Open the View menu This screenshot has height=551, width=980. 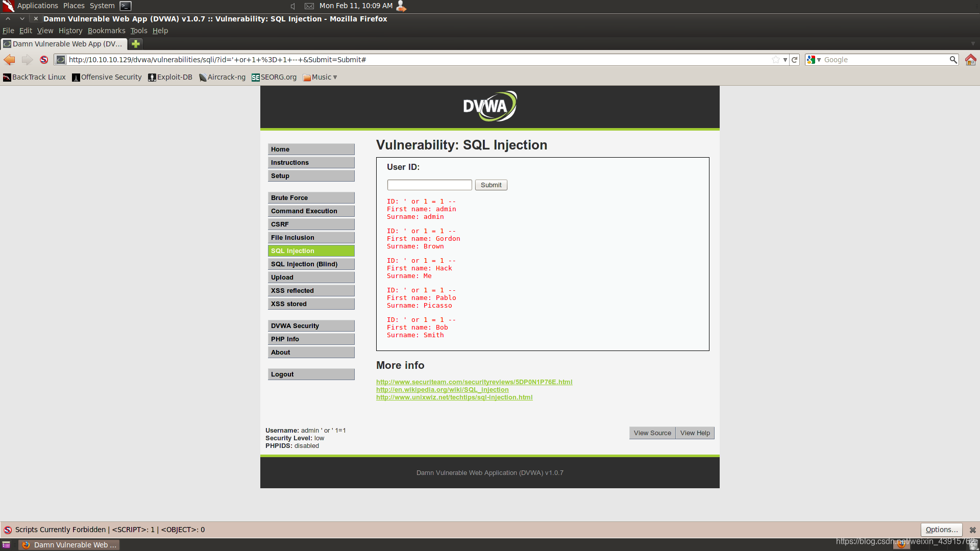[45, 31]
